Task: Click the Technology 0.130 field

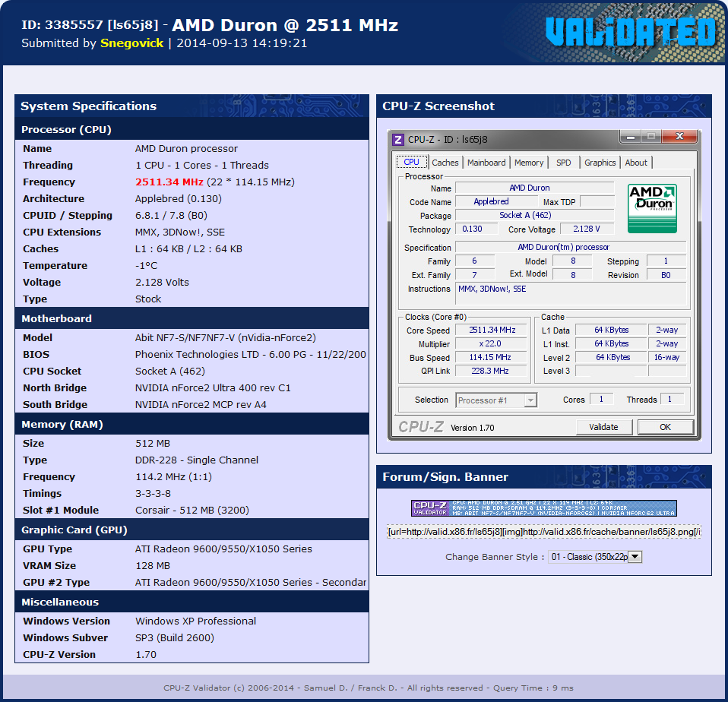Action: click(476, 229)
